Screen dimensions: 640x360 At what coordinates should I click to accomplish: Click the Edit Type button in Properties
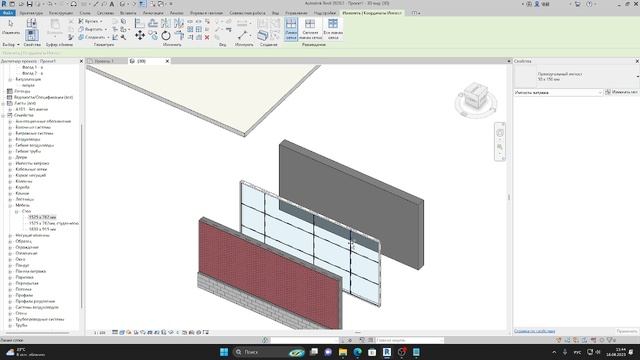[622, 92]
